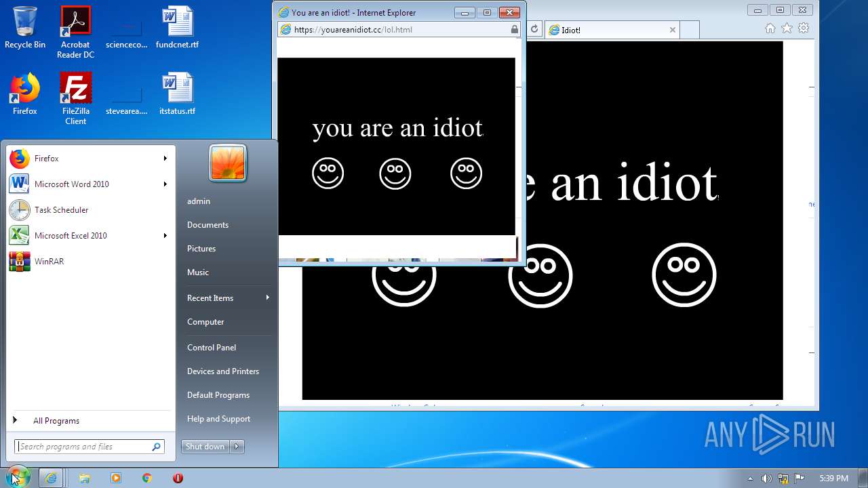Viewport: 868px width, 488px height.
Task: Select the fundcnet.rtf desktop file
Action: [x=177, y=28]
